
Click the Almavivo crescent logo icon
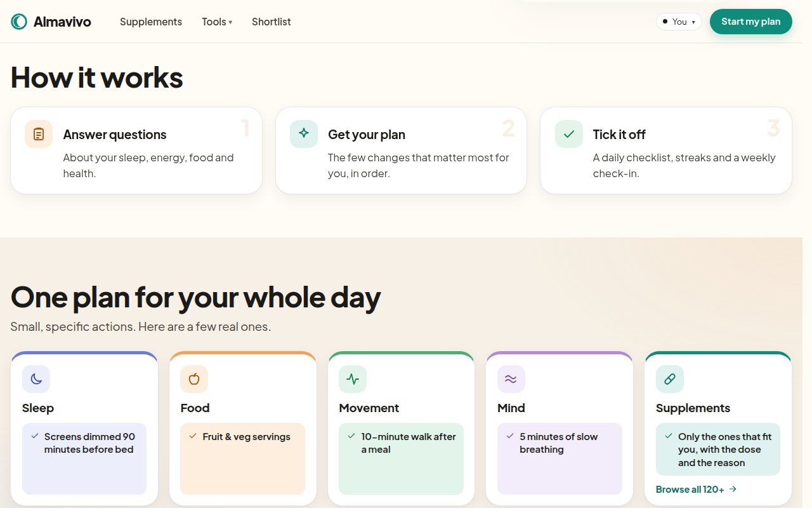(19, 22)
